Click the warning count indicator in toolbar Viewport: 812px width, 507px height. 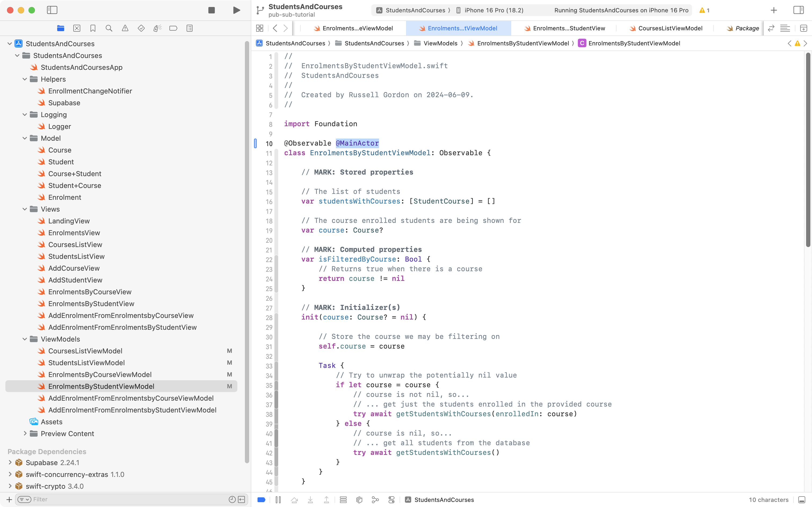point(704,10)
